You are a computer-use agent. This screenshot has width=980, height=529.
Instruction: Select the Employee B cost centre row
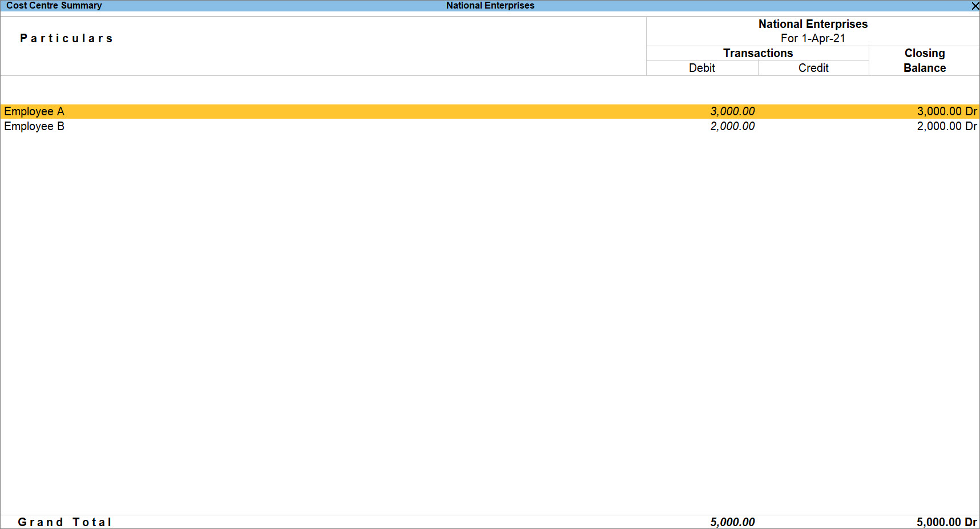click(x=490, y=126)
